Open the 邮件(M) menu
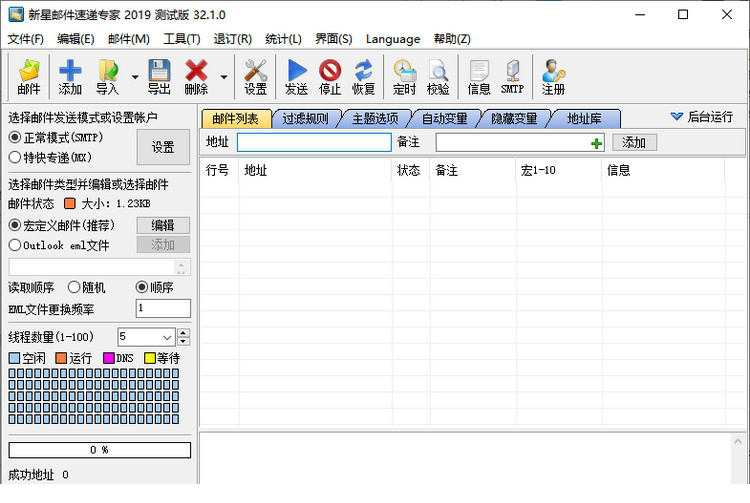 (x=129, y=39)
